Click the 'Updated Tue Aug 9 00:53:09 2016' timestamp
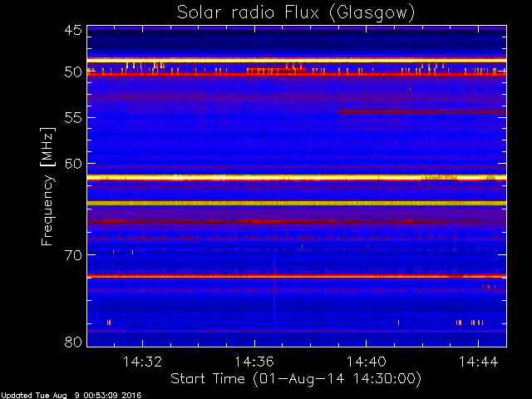The image size is (532, 399). pos(71,396)
